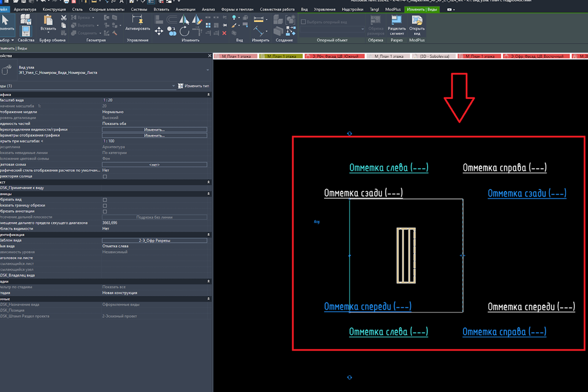
Task: Click the Открыть вид ModPlus icon
Action: click(417, 25)
